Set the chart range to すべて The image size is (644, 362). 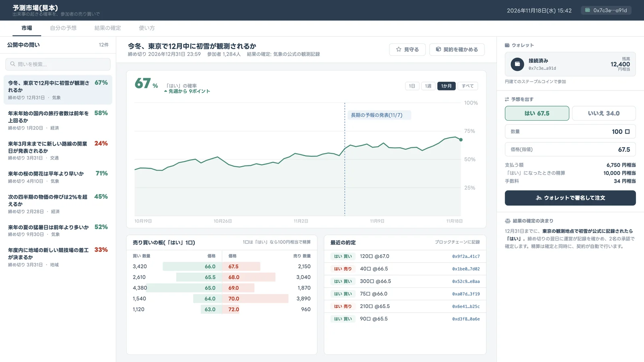468,86
